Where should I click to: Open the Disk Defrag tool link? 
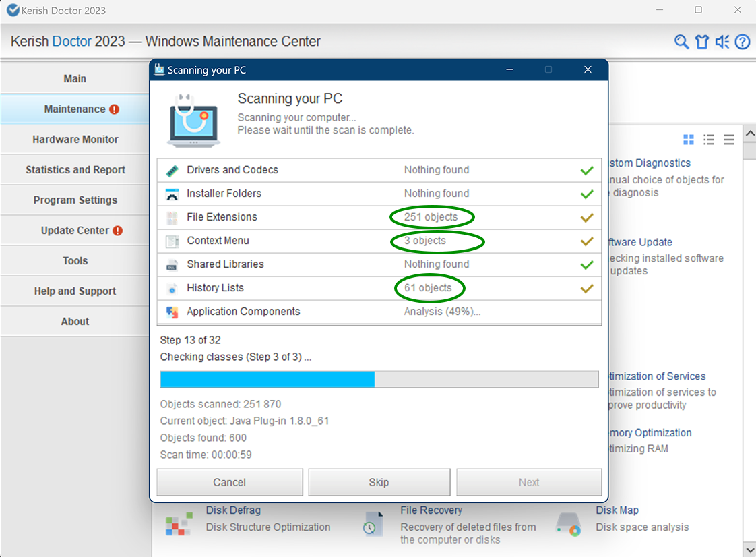point(233,510)
